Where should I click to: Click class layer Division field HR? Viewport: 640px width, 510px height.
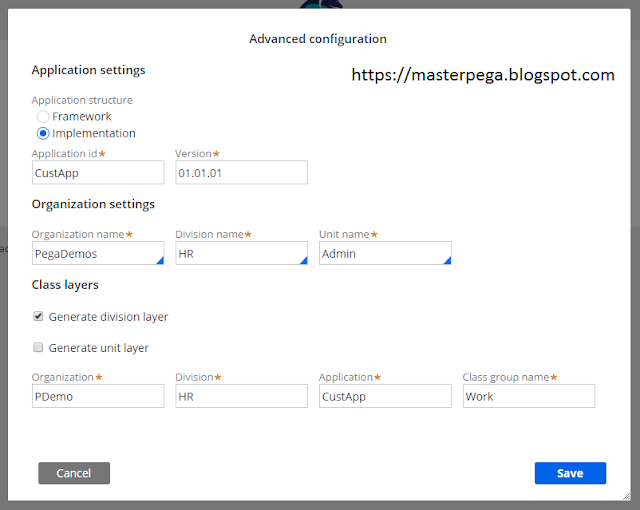point(241,396)
